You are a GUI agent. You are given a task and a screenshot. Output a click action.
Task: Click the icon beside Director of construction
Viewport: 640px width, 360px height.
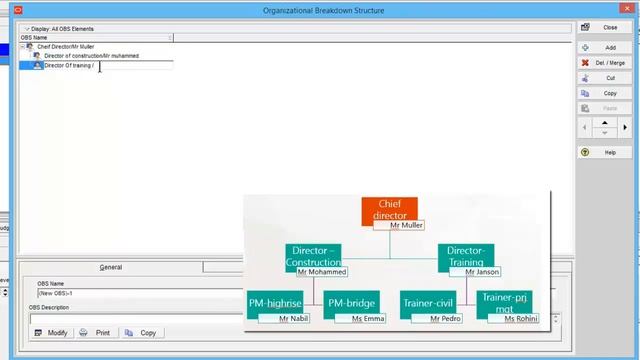[x=37, y=56]
